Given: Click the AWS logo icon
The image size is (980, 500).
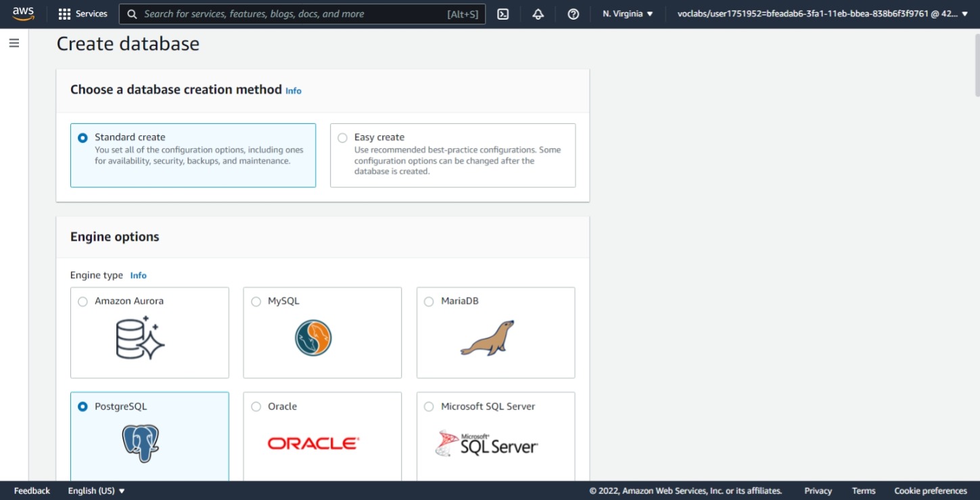Looking at the screenshot, I should point(24,13).
